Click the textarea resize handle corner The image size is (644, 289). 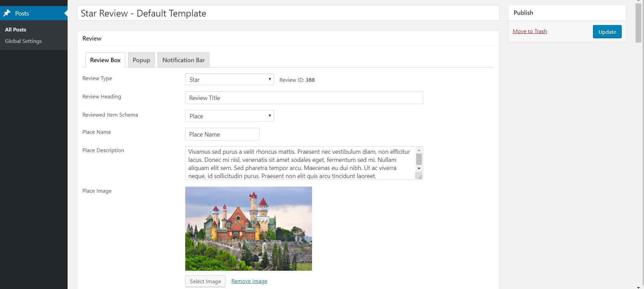click(x=419, y=176)
